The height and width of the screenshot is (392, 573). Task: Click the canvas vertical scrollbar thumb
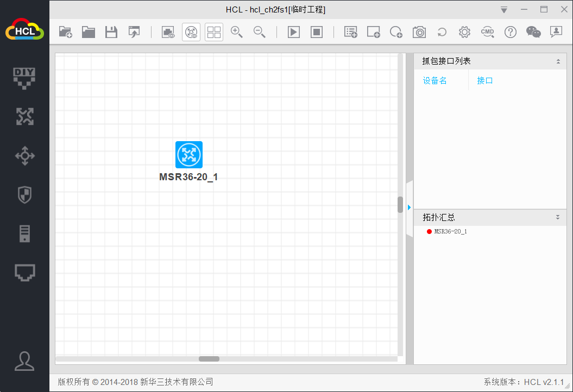tap(400, 205)
